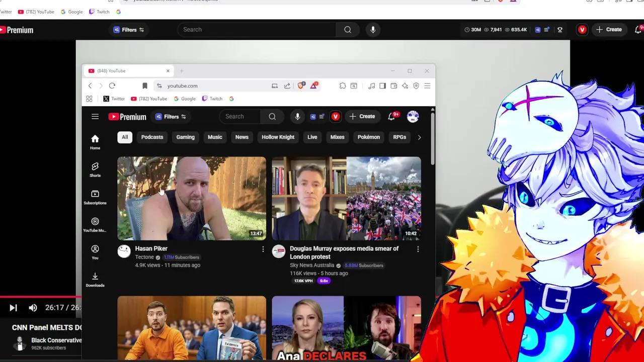644x362 pixels.
Task: Select the Mixes chip
Action: (337, 137)
